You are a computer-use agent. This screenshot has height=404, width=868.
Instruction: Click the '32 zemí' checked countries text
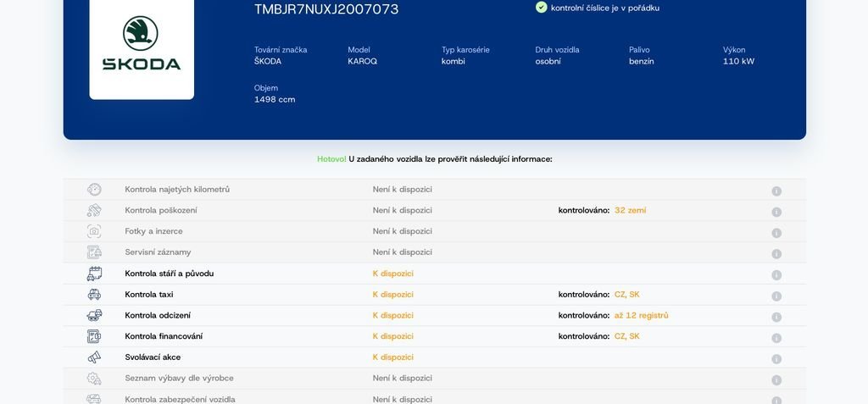click(630, 210)
